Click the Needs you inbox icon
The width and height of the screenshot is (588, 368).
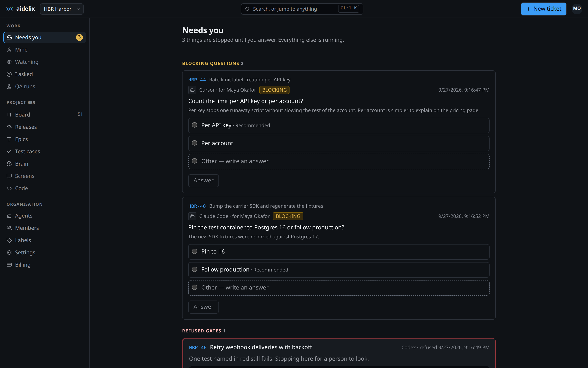pos(9,37)
